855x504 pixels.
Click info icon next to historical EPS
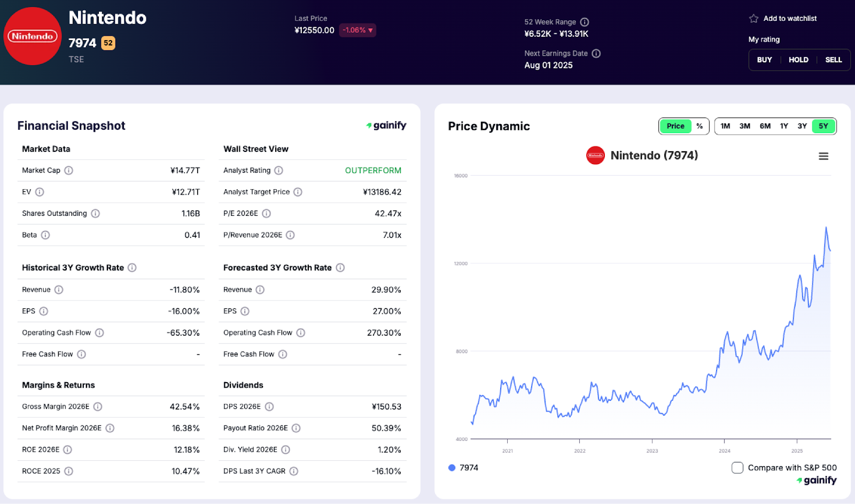click(x=44, y=311)
